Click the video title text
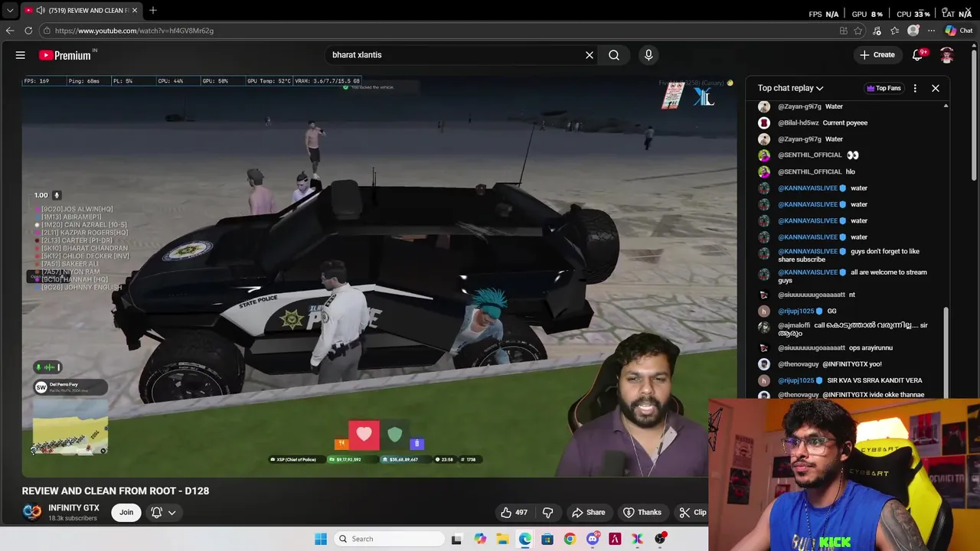 116,491
